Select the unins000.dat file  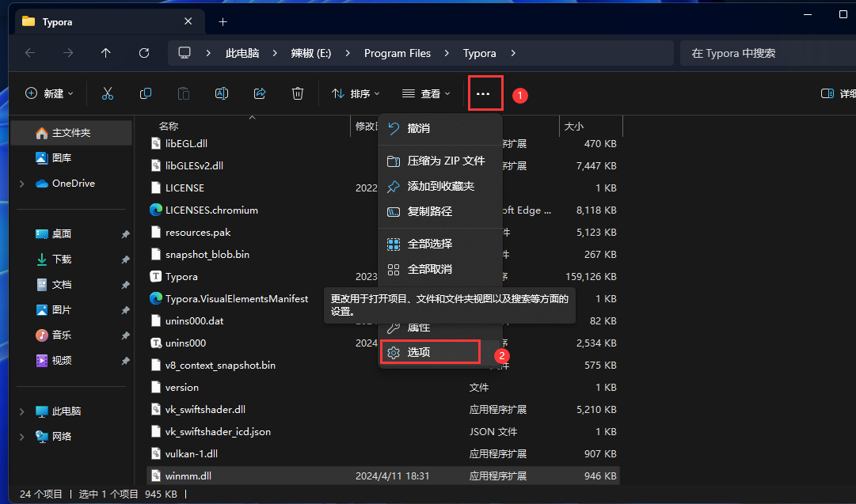pos(194,320)
